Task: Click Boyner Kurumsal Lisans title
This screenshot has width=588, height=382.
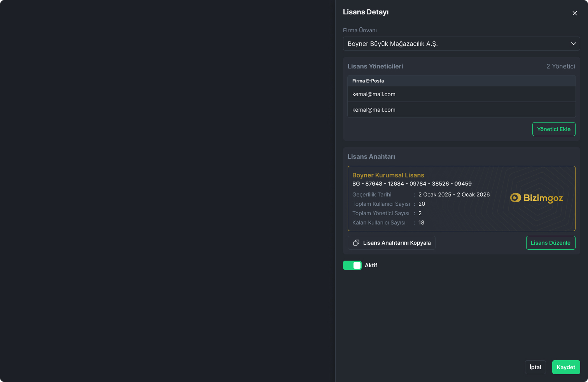Action: tap(388, 175)
